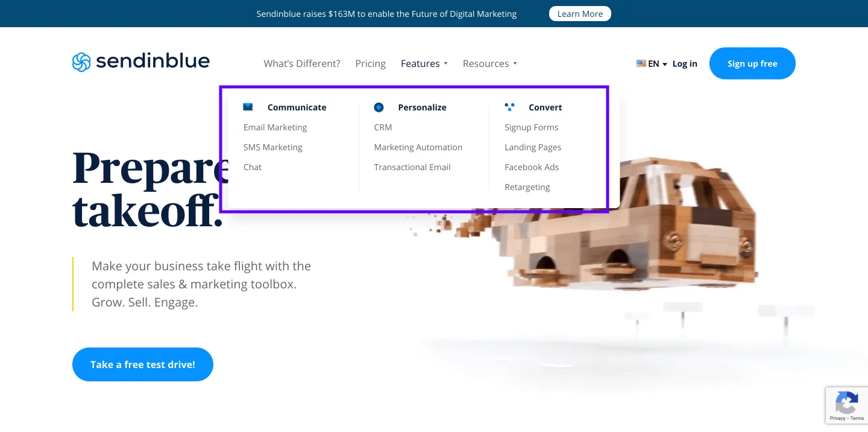Image resolution: width=868 pixels, height=432 pixels.
Task: Select Landing Pages under Convert
Action: (x=533, y=147)
